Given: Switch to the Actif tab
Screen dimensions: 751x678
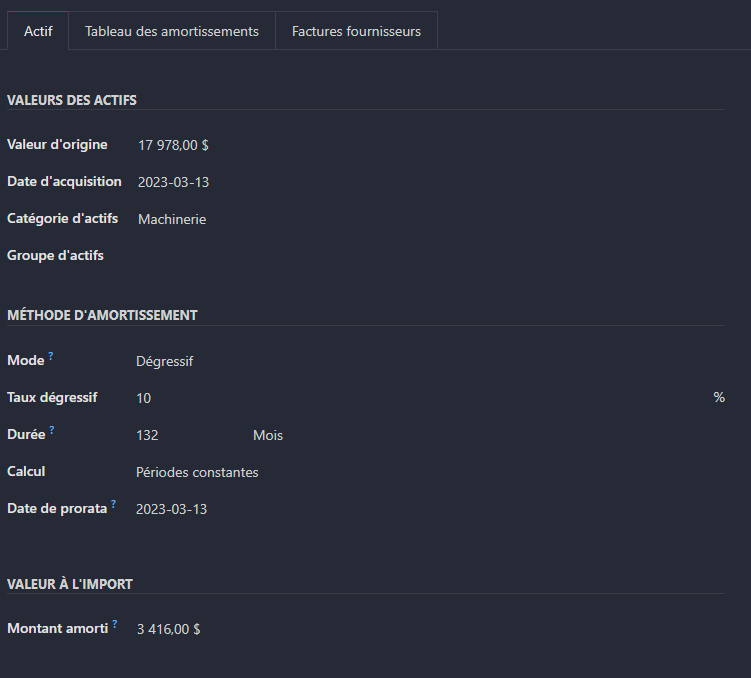Looking at the screenshot, I should click(38, 31).
